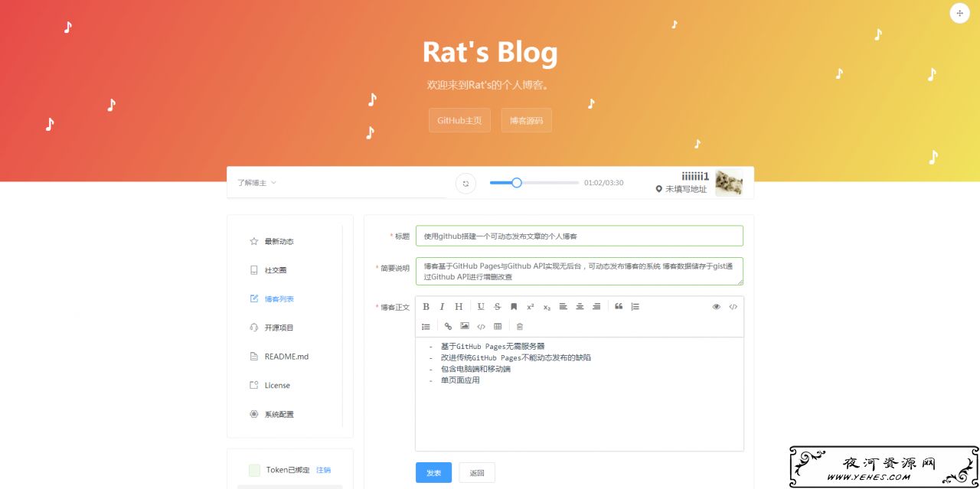Apply strikethrough formatting in the editor
Screen dimensions: 980x489
(x=498, y=307)
